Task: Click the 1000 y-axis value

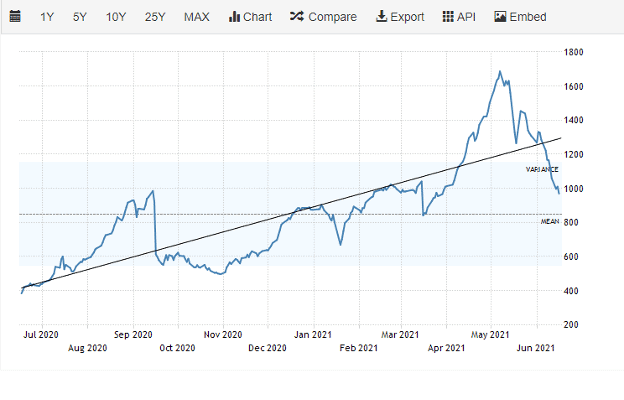Action: [x=573, y=189]
